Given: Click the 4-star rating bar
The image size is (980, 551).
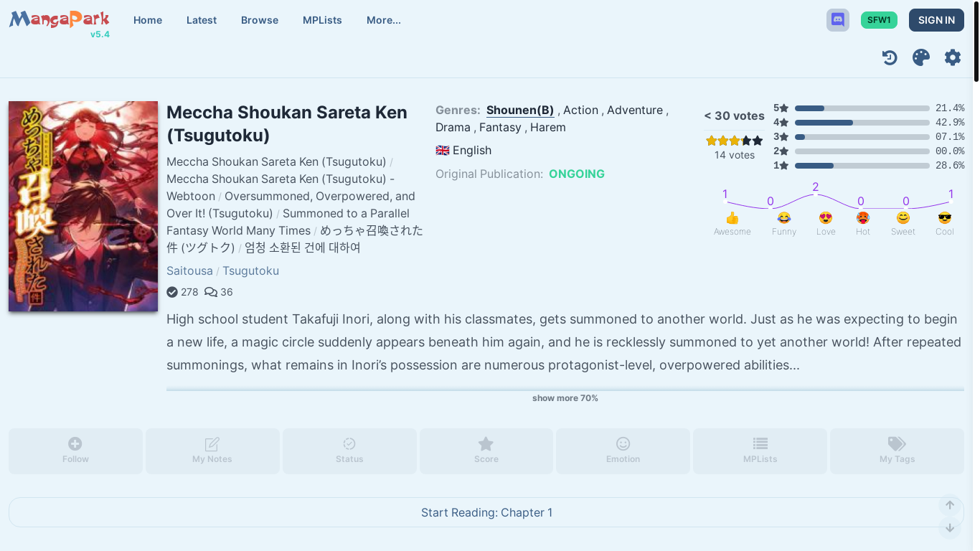Looking at the screenshot, I should pos(862,123).
